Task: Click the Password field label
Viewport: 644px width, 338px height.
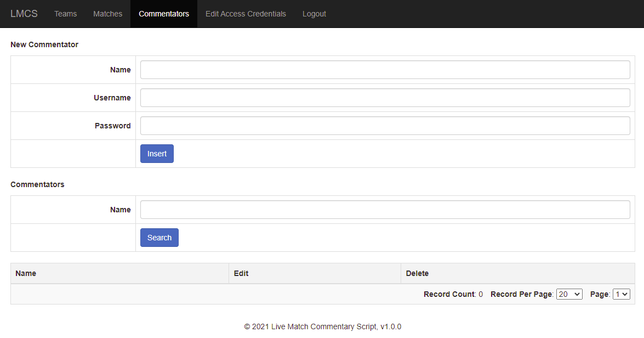Action: pyautogui.click(x=113, y=126)
